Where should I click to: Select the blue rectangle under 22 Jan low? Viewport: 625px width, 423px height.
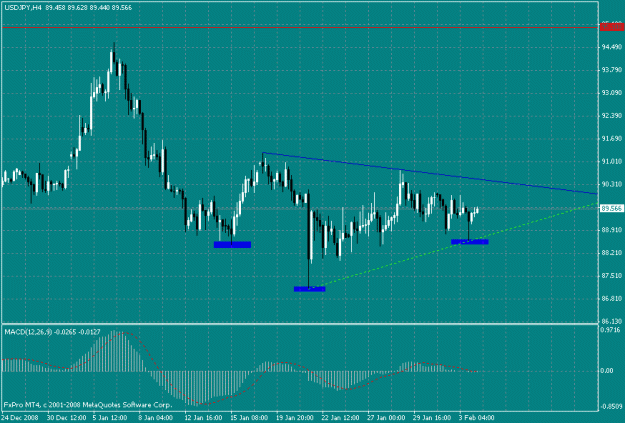click(310, 289)
